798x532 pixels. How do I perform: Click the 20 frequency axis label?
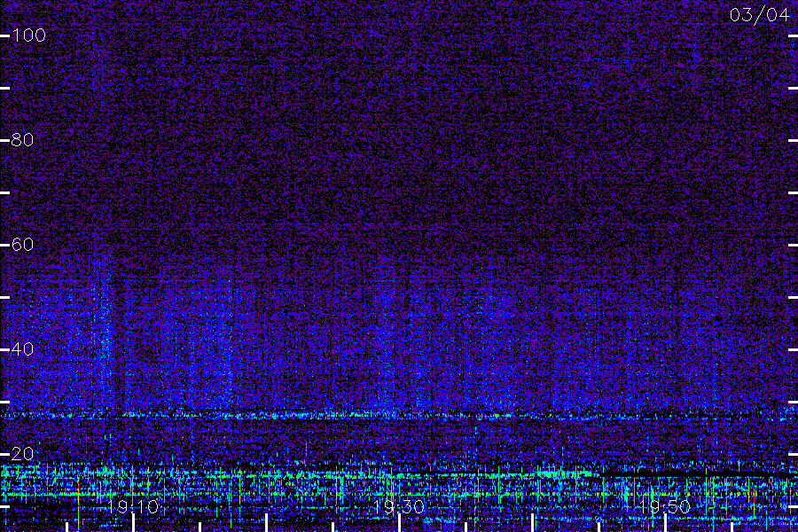pyautogui.click(x=22, y=454)
